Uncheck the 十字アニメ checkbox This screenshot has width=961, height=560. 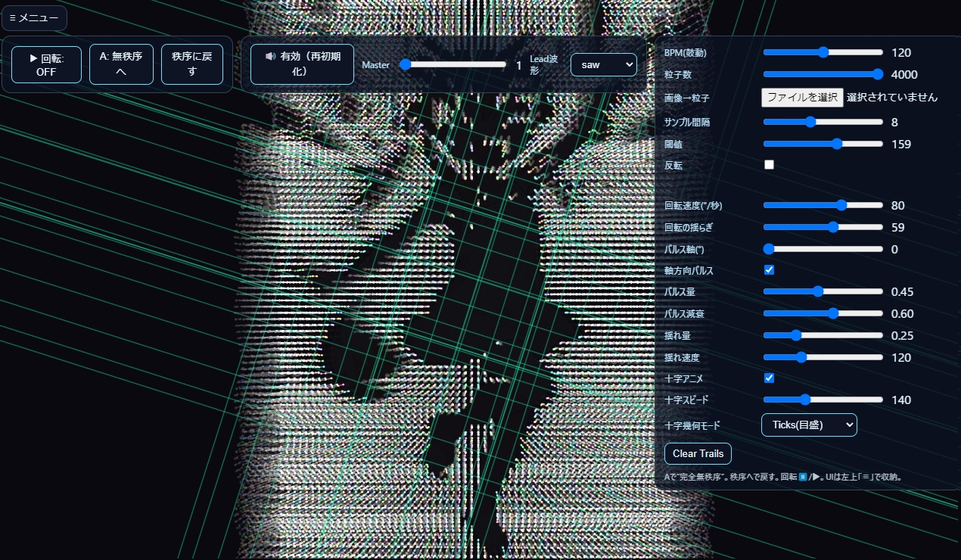769,378
